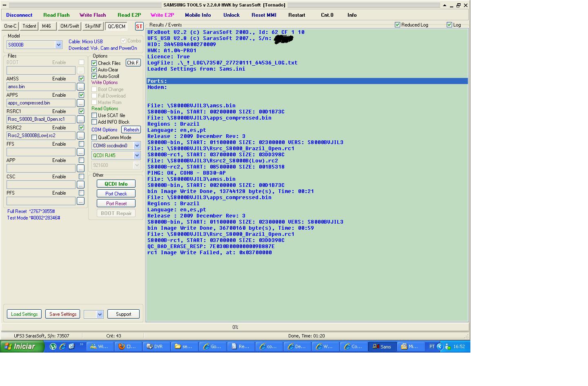Click the Disconnect menu item
This screenshot has width=588, height=386.
point(19,15)
